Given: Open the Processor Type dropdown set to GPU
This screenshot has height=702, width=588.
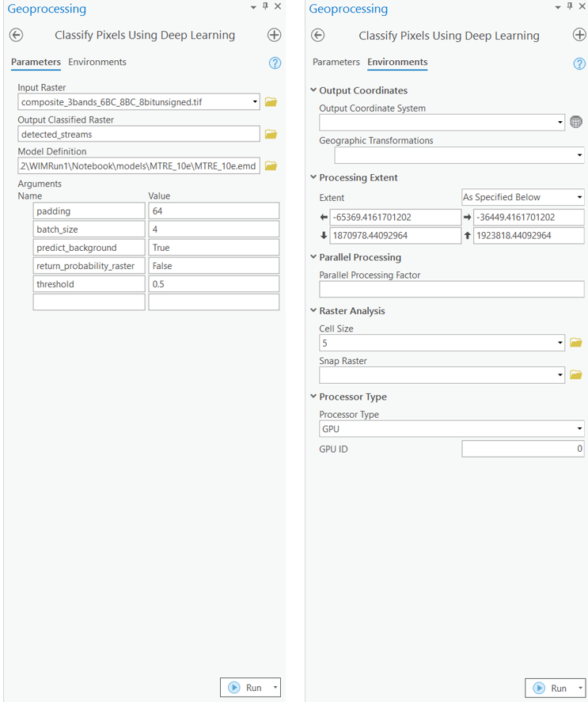Looking at the screenshot, I should click(x=579, y=429).
